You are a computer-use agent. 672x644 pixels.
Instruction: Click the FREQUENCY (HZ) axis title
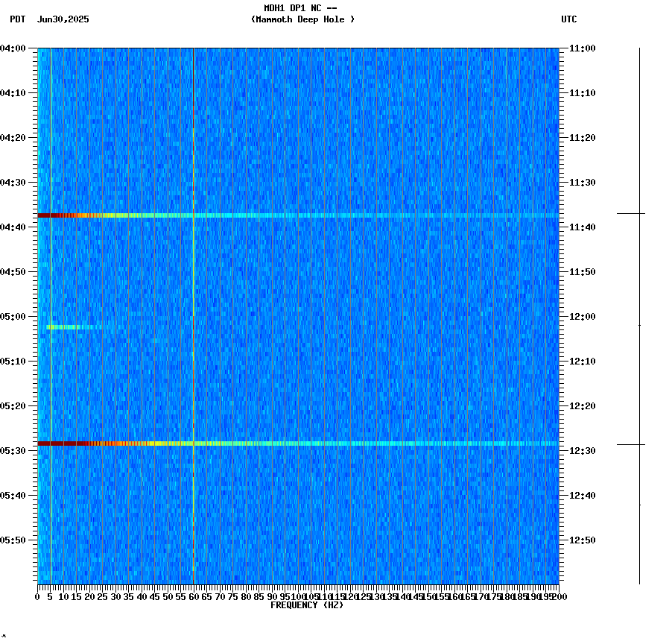point(308,605)
